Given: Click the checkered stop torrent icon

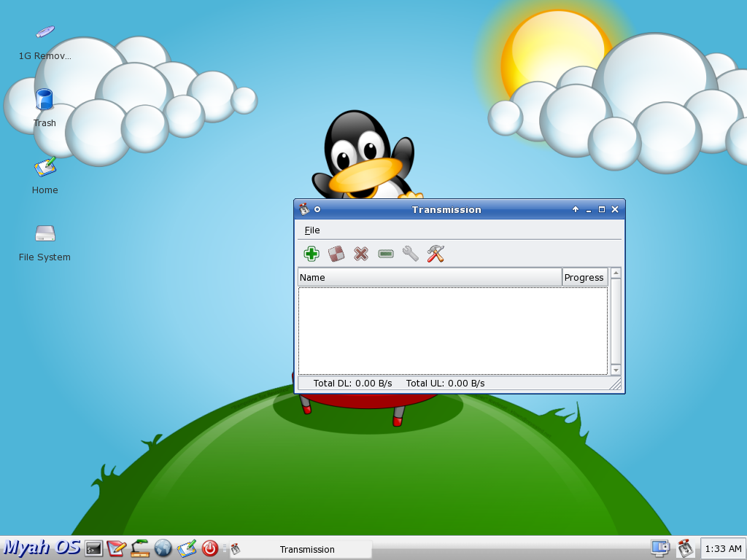Looking at the screenshot, I should (336, 254).
